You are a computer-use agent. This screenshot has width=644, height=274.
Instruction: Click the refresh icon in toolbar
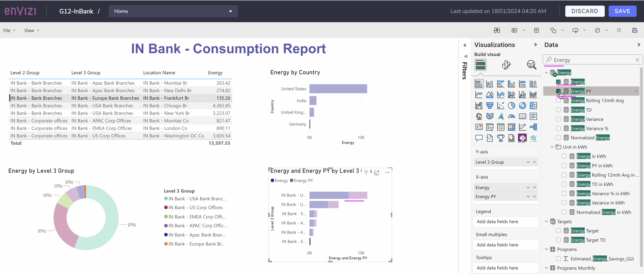pos(619,30)
